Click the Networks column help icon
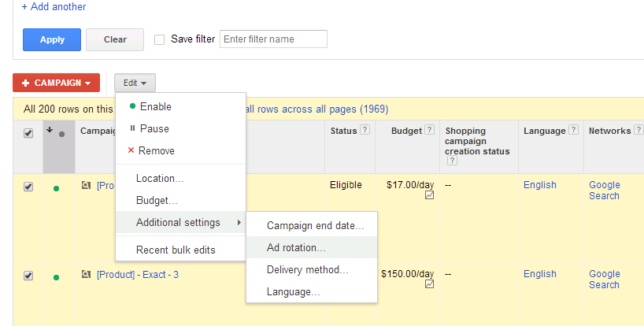The image size is (644, 326). tap(639, 131)
